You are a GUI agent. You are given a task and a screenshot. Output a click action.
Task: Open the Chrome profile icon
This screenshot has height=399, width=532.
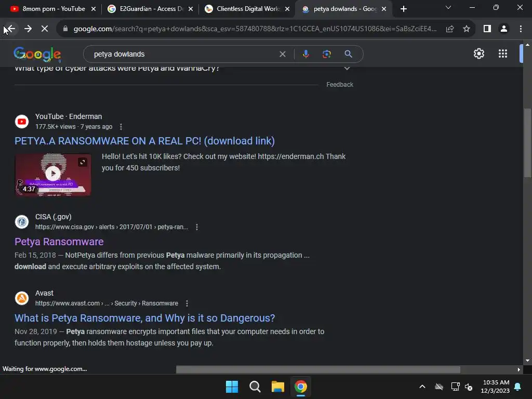point(504,29)
